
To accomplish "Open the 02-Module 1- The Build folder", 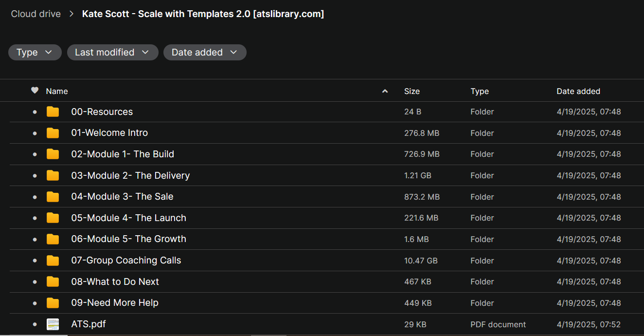I will coord(123,154).
